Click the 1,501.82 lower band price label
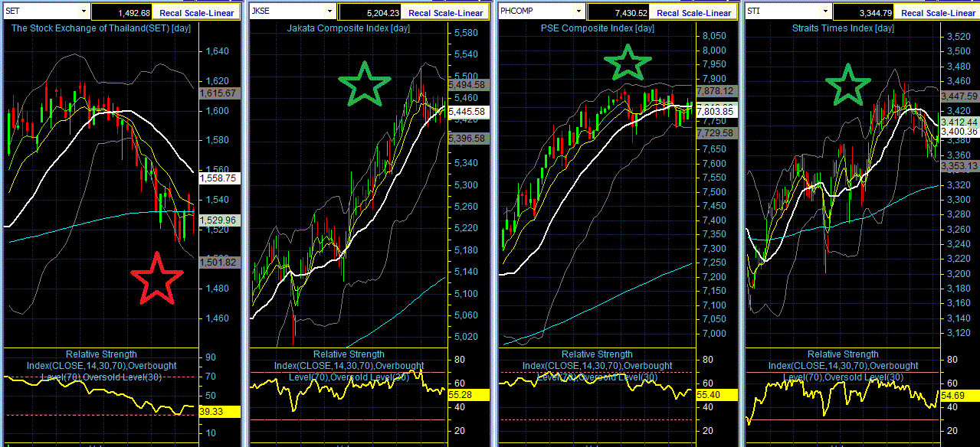This screenshot has height=447, width=980. click(x=220, y=262)
